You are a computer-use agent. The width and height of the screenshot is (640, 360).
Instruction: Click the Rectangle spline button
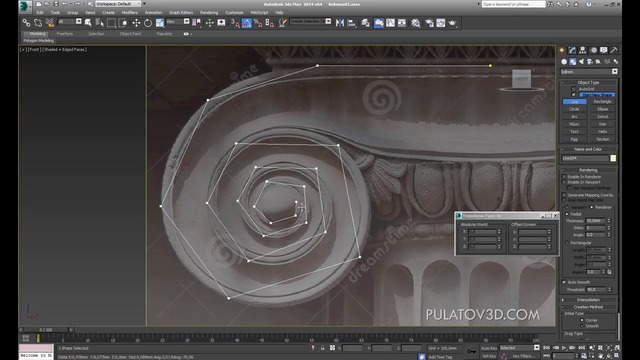pos(602,102)
